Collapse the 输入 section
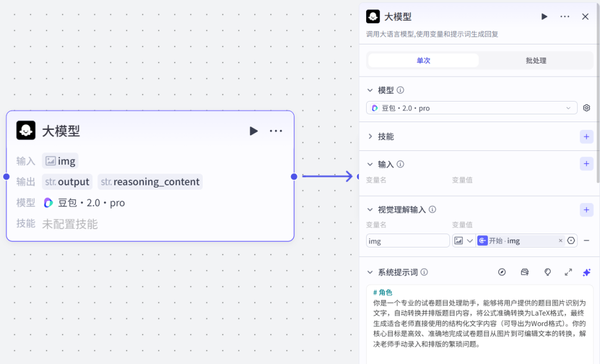 coord(370,164)
